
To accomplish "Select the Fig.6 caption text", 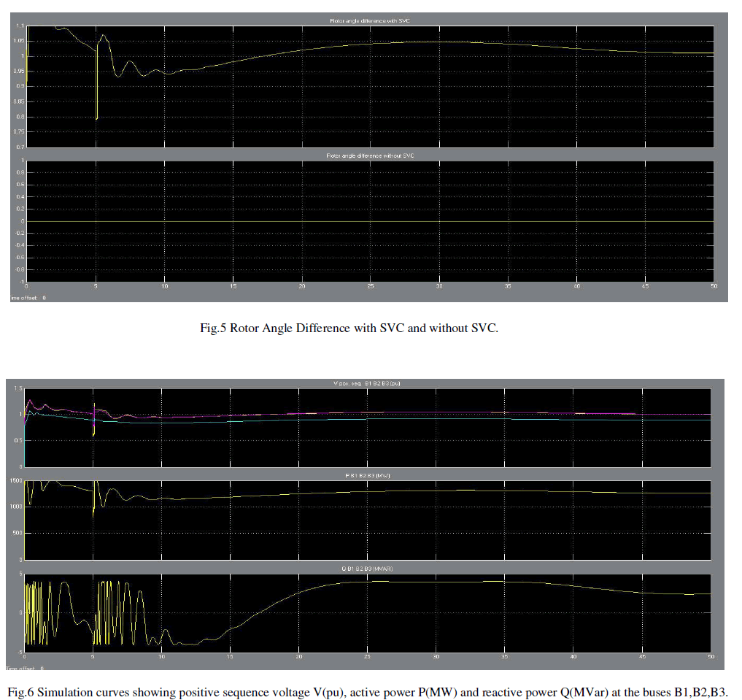I will pyautogui.click(x=368, y=692).
